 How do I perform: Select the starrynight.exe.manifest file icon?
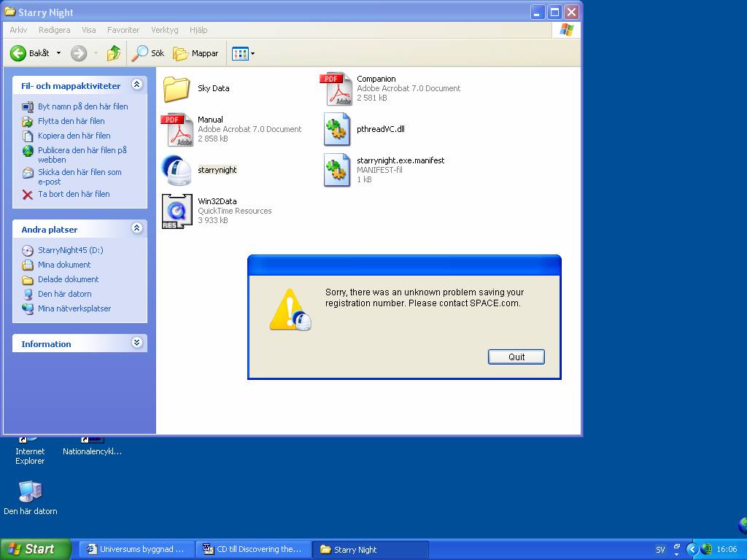pyautogui.click(x=337, y=170)
